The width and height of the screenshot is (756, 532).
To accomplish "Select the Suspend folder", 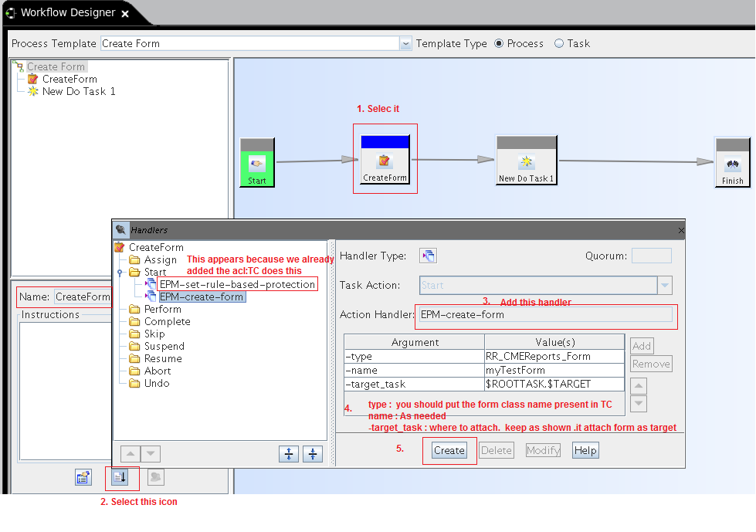I will coord(164,346).
